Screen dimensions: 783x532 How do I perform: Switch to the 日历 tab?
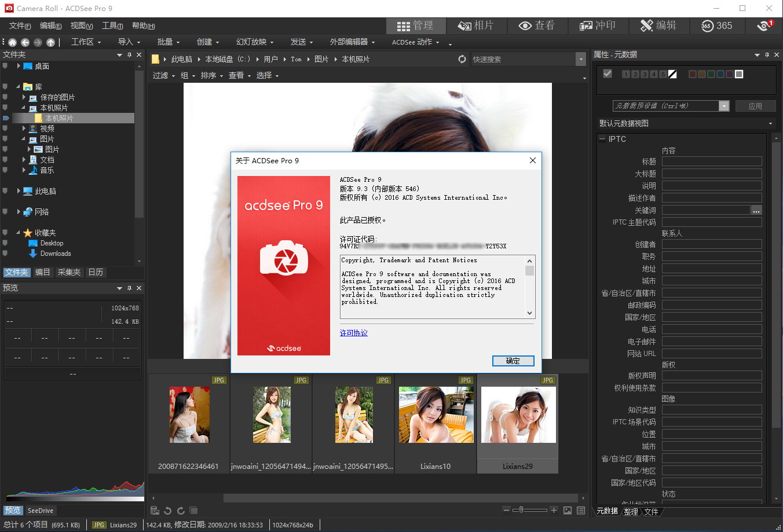(x=96, y=272)
